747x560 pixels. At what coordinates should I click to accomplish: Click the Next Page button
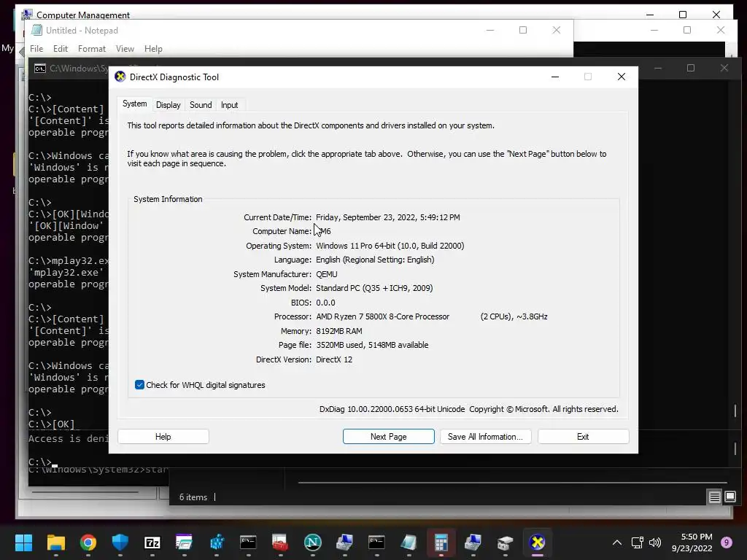pyautogui.click(x=388, y=437)
